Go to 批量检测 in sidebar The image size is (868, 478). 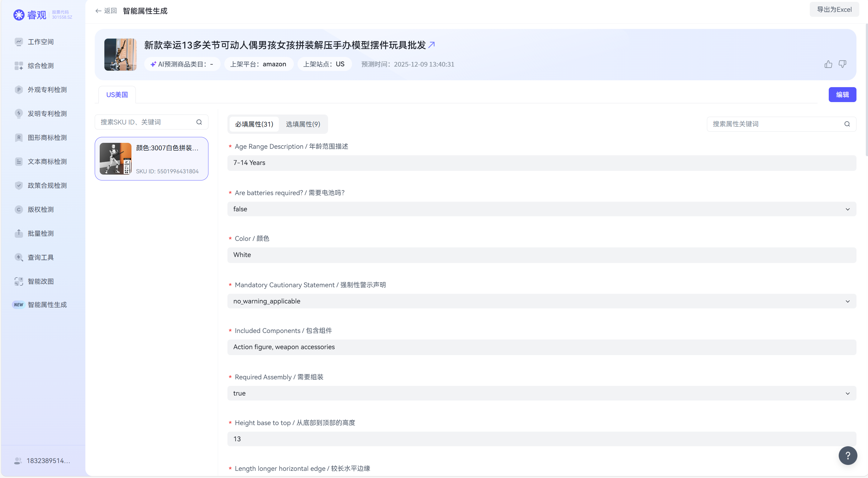(x=41, y=233)
